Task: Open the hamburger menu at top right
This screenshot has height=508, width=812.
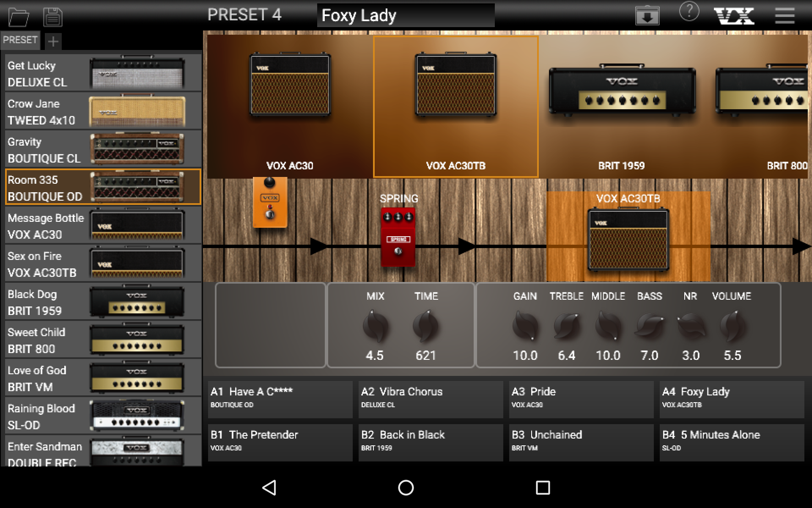Action: pos(785,16)
